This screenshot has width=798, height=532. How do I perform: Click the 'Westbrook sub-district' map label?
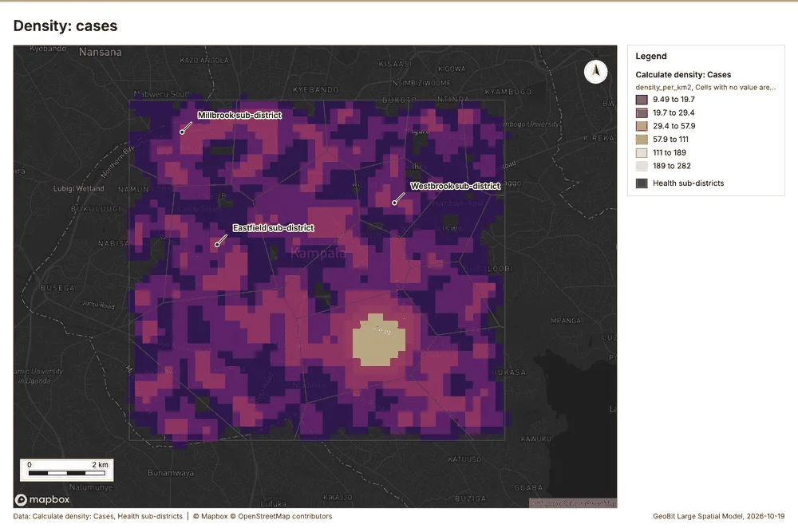[456, 186]
